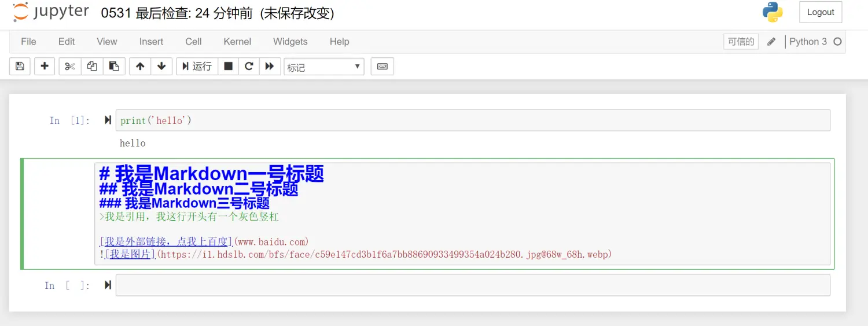Run the empty cell via its run icon
868x326 pixels.
coord(108,285)
